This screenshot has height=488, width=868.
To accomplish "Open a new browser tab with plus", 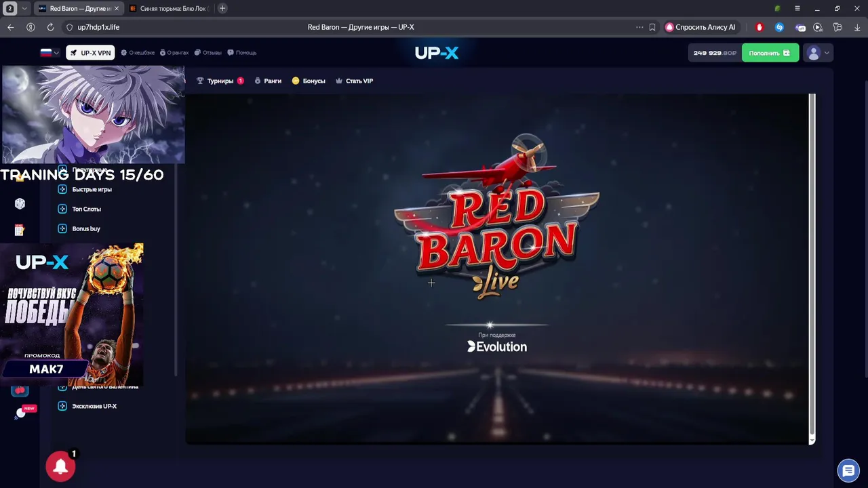I will (x=222, y=8).
